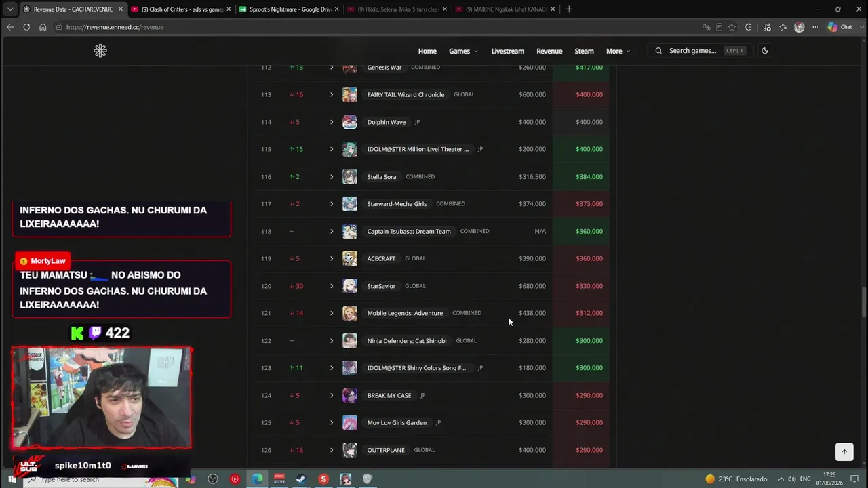Click the scroll to top button
The width and height of the screenshot is (868, 488).
tap(844, 451)
